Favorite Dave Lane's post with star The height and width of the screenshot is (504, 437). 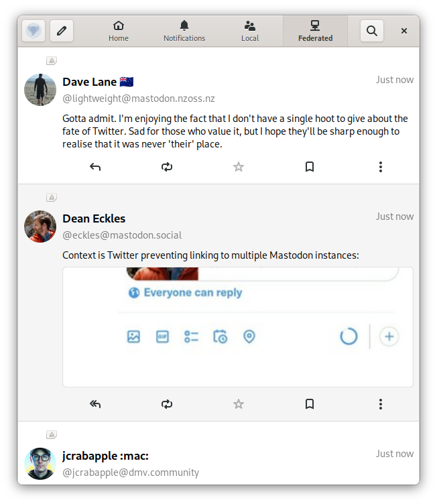click(x=239, y=167)
